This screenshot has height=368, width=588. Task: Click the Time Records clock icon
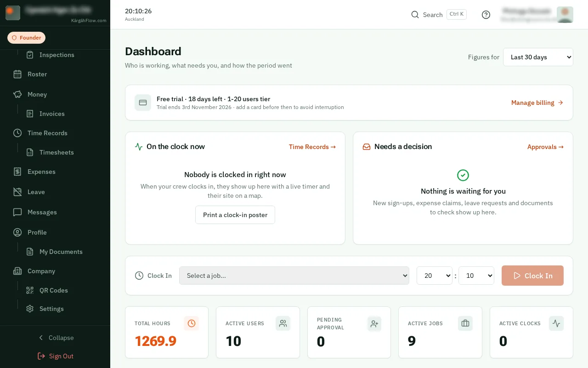click(17, 133)
